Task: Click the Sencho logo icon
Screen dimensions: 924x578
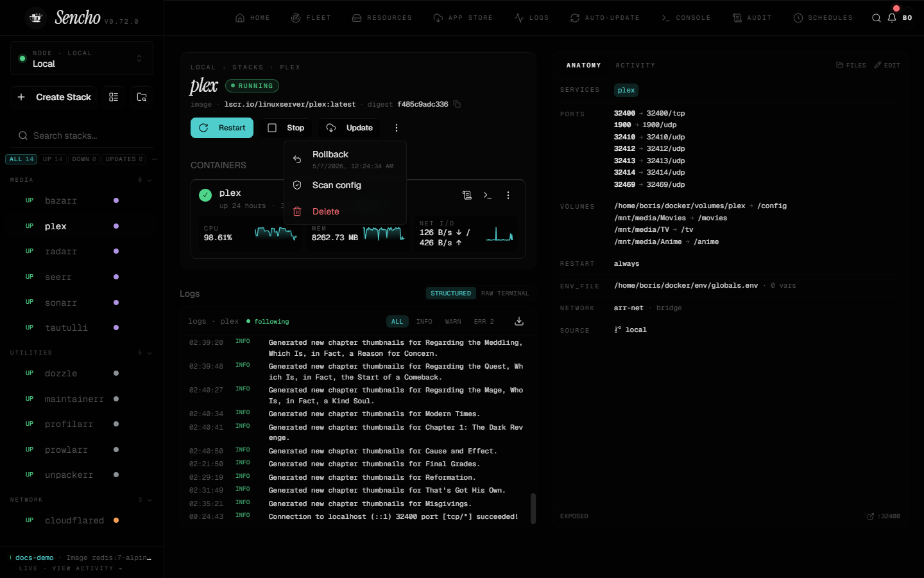Action: [x=36, y=18]
